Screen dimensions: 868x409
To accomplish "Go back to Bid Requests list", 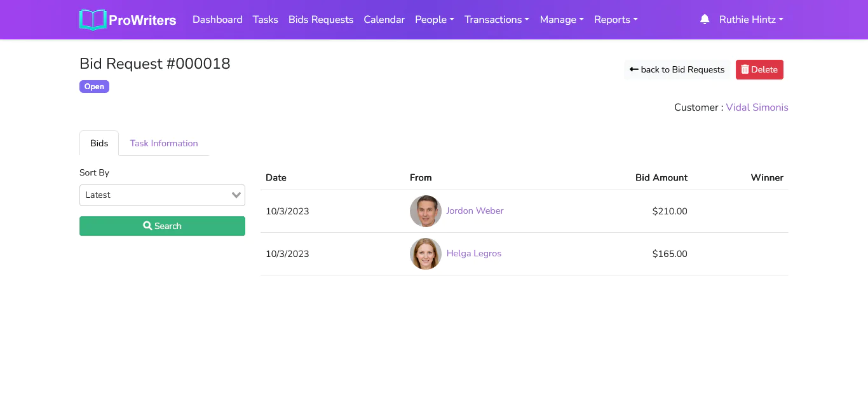I will coord(677,70).
